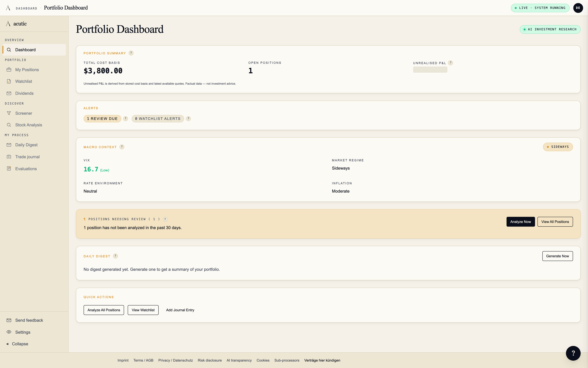Open AI transparency footer link
Screen dimensions: 588x368
coord(239,360)
